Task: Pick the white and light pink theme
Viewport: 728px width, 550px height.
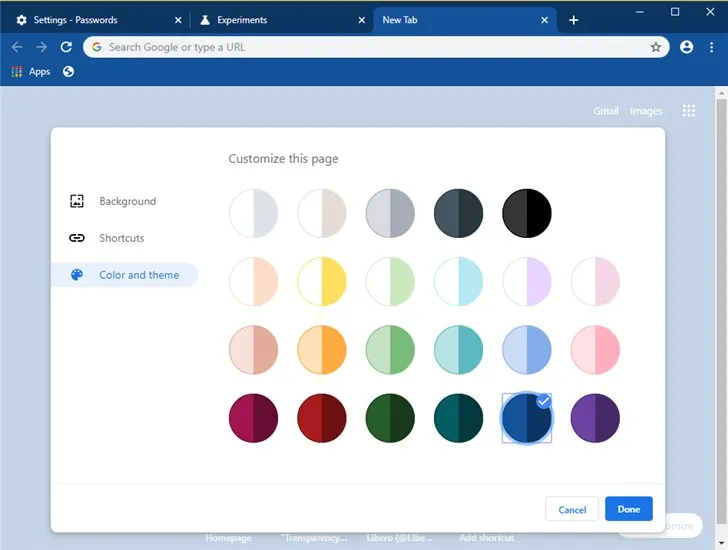Action: click(x=595, y=281)
